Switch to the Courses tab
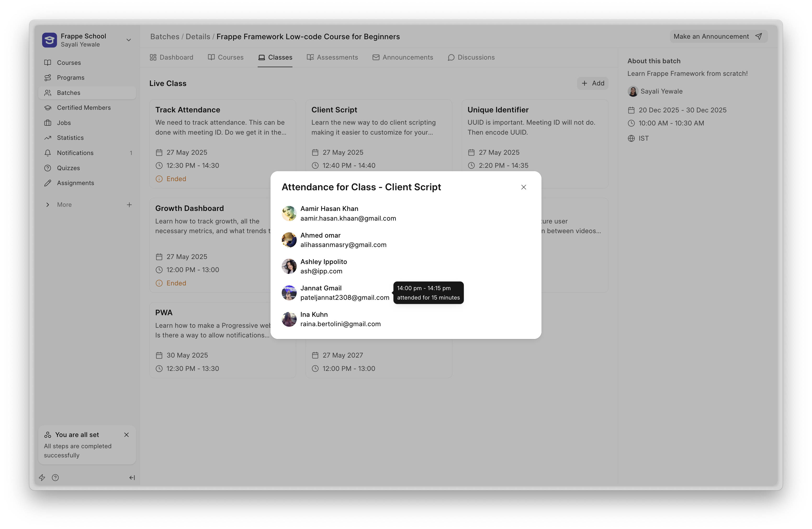 click(225, 57)
